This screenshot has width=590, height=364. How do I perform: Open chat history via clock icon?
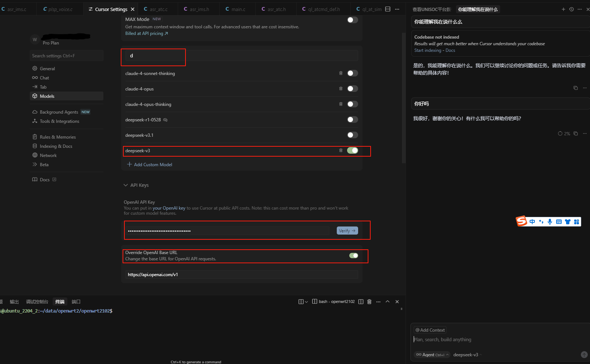coord(571,9)
